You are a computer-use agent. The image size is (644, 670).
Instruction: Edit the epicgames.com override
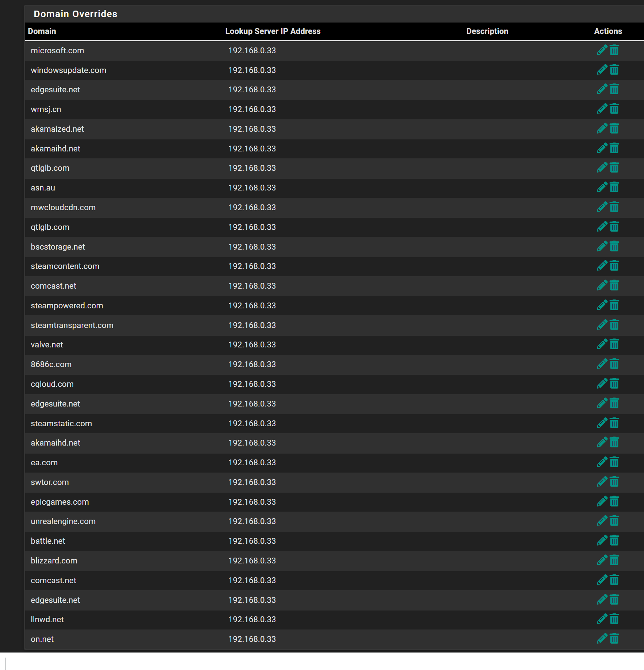(x=602, y=501)
